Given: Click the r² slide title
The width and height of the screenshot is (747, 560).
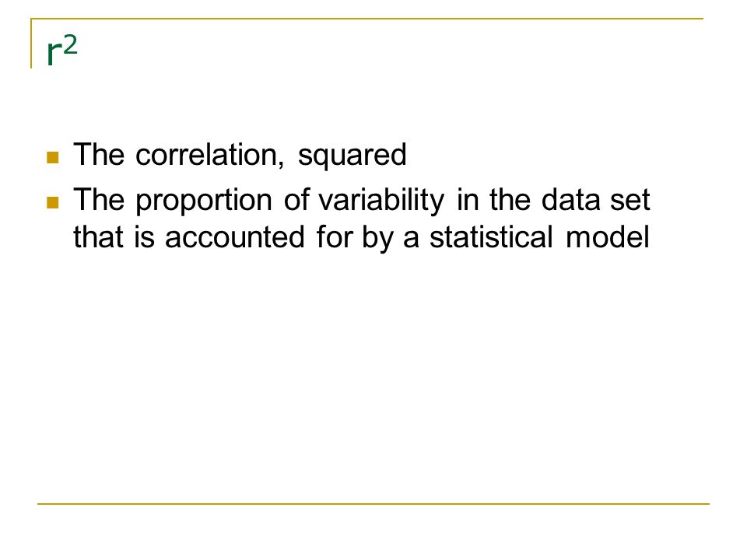Looking at the screenshot, I should coord(62,51).
